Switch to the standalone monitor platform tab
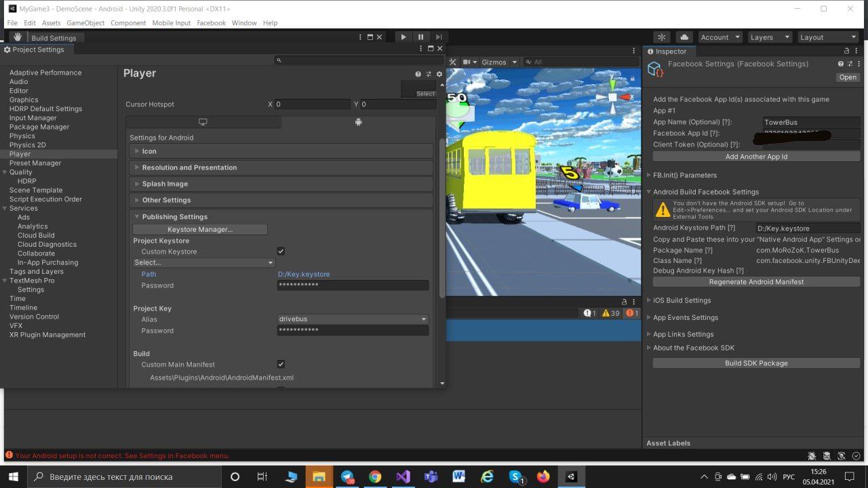Image resolution: width=868 pixels, height=488 pixels. tap(203, 122)
